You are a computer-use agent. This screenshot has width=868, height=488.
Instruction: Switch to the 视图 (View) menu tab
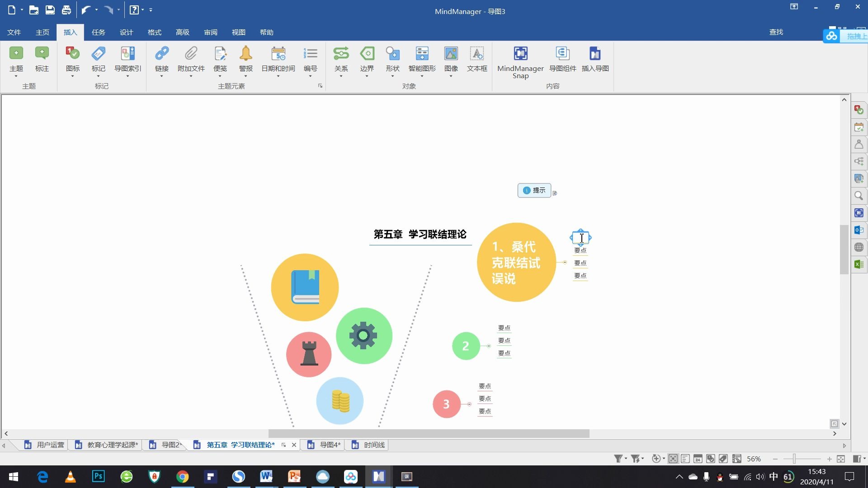pyautogui.click(x=238, y=32)
